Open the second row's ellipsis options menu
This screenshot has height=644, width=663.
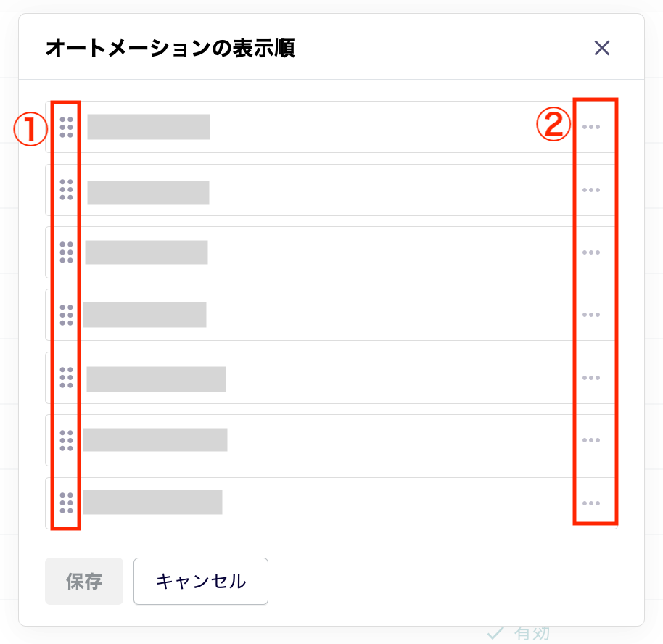coord(592,189)
